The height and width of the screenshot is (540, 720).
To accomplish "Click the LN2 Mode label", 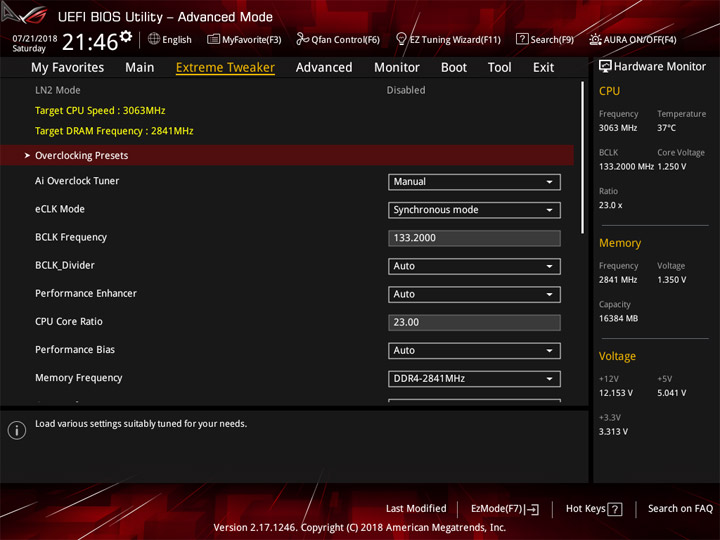I will [x=58, y=90].
